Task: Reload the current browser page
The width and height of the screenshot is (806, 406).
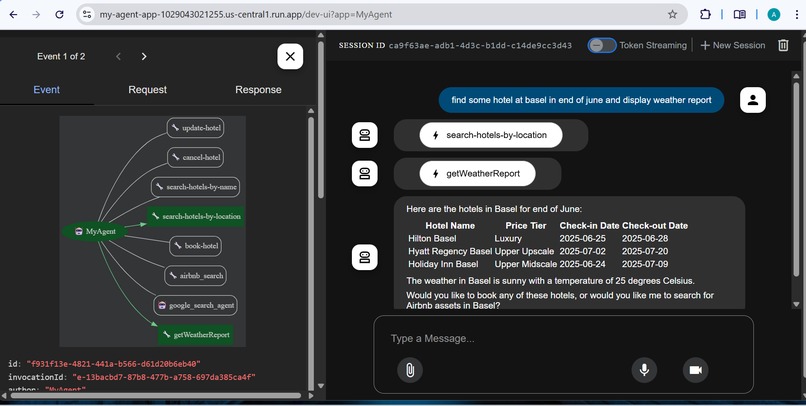Action: tap(59, 14)
